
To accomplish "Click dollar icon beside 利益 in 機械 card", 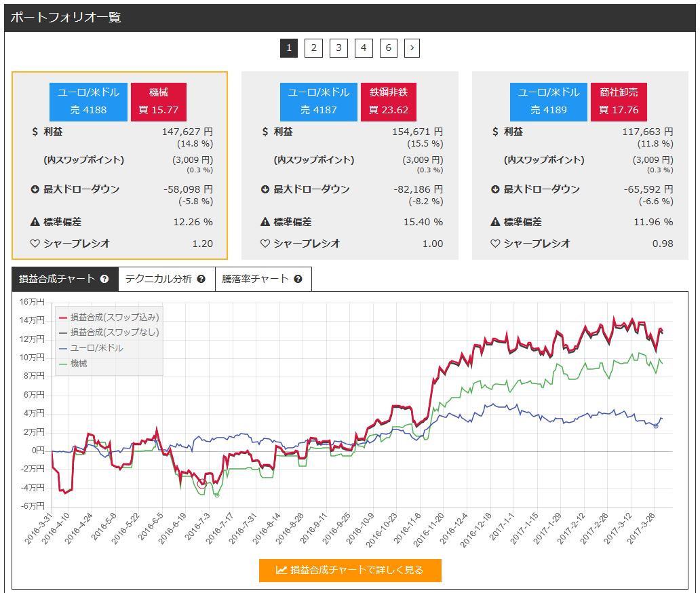I will coord(35,132).
